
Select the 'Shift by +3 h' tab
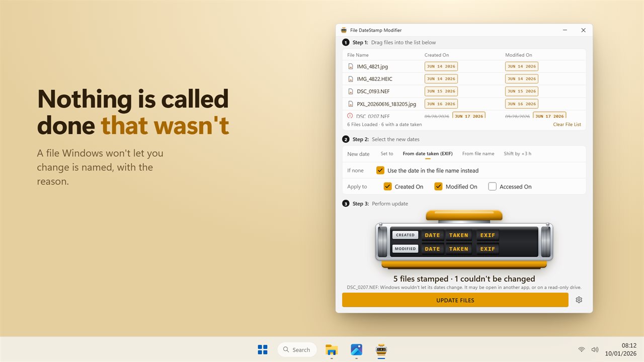pos(517,154)
